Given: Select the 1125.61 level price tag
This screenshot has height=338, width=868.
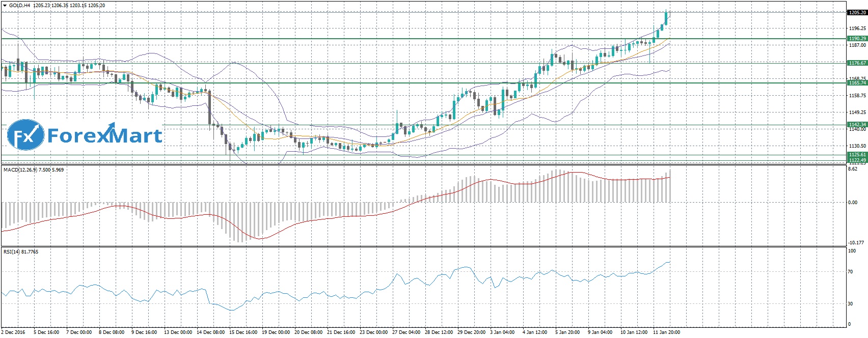Looking at the screenshot, I should [857, 155].
